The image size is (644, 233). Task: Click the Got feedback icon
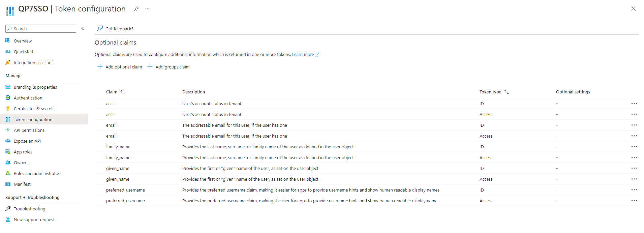pos(100,29)
